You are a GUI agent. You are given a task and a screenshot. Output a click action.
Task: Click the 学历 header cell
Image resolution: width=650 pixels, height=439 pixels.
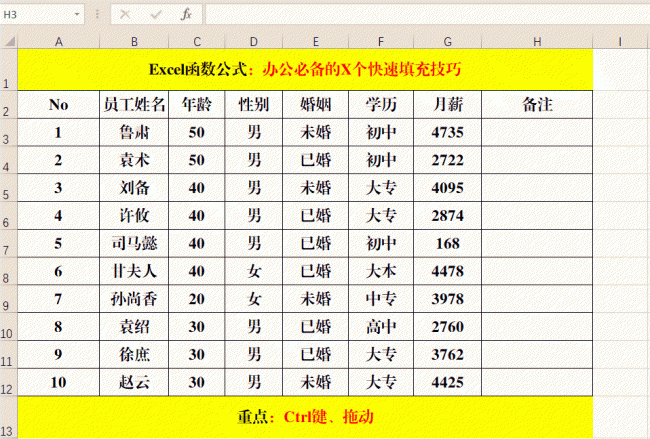381,104
